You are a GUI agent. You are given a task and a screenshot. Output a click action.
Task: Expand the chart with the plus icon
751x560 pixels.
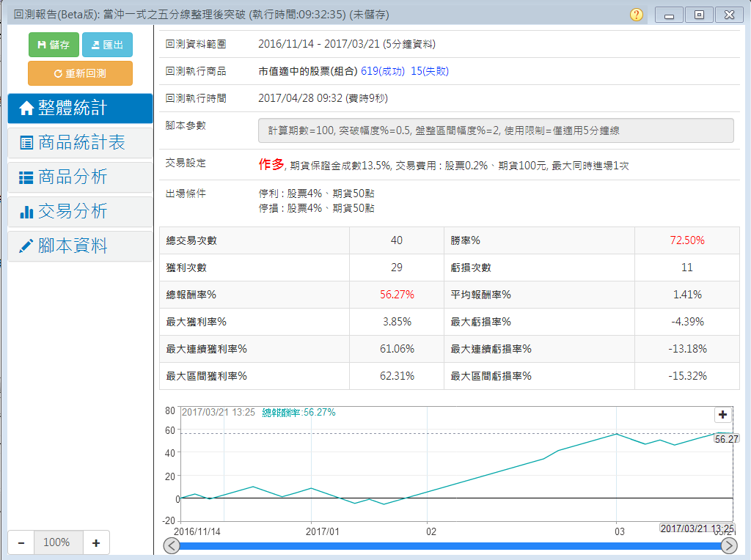point(723,415)
